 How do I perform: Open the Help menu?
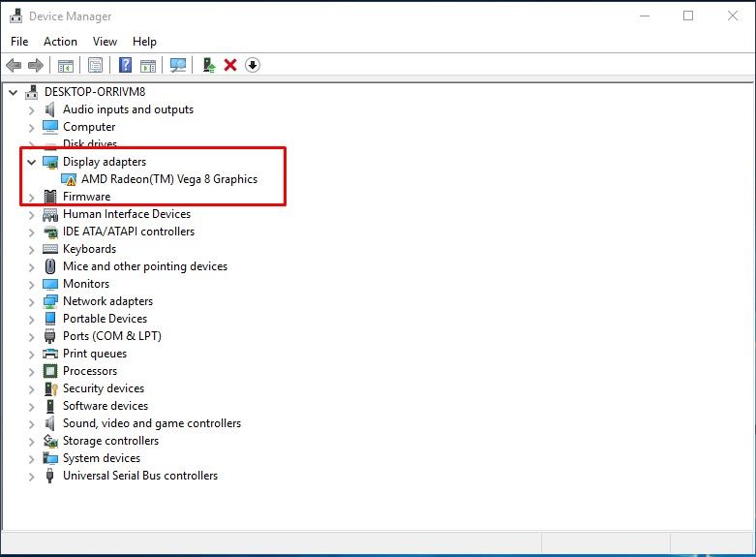click(x=144, y=42)
